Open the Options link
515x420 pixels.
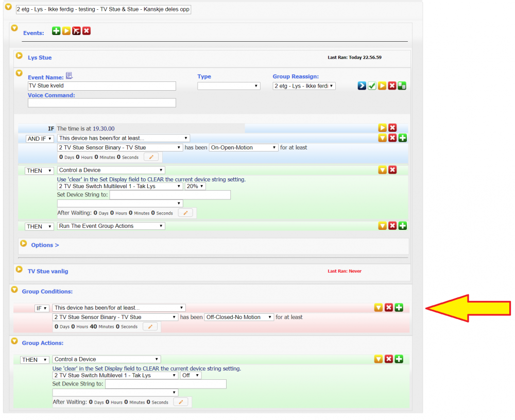[x=45, y=245]
